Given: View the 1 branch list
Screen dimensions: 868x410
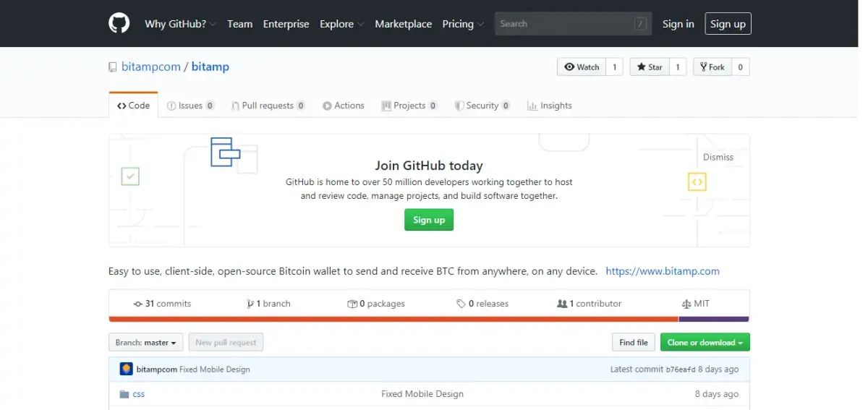Looking at the screenshot, I should tap(268, 304).
